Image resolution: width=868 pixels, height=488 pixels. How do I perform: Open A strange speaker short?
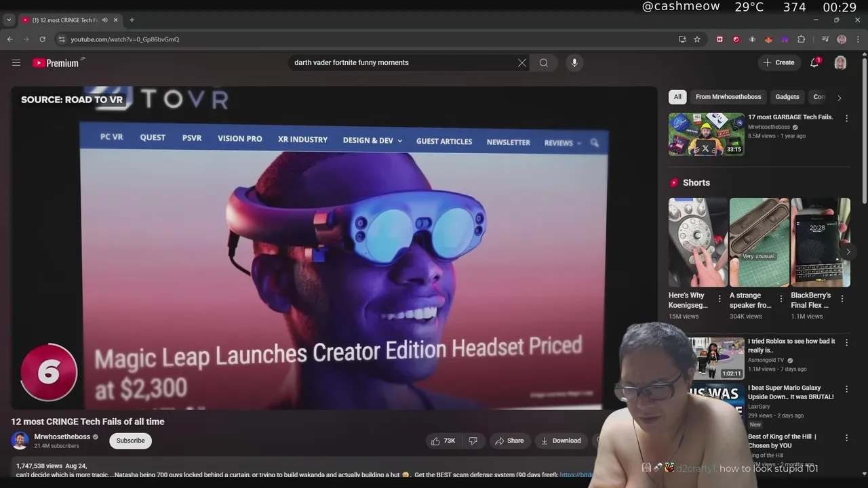759,242
